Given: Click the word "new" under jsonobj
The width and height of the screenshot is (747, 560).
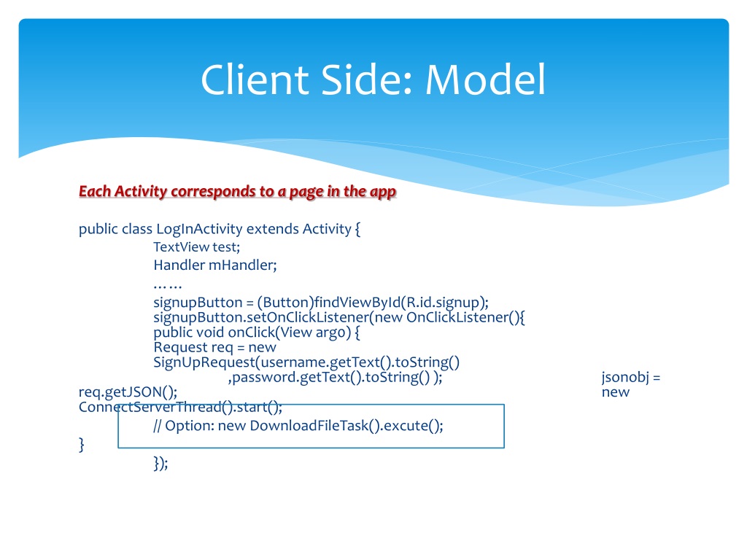Looking at the screenshot, I should (616, 392).
